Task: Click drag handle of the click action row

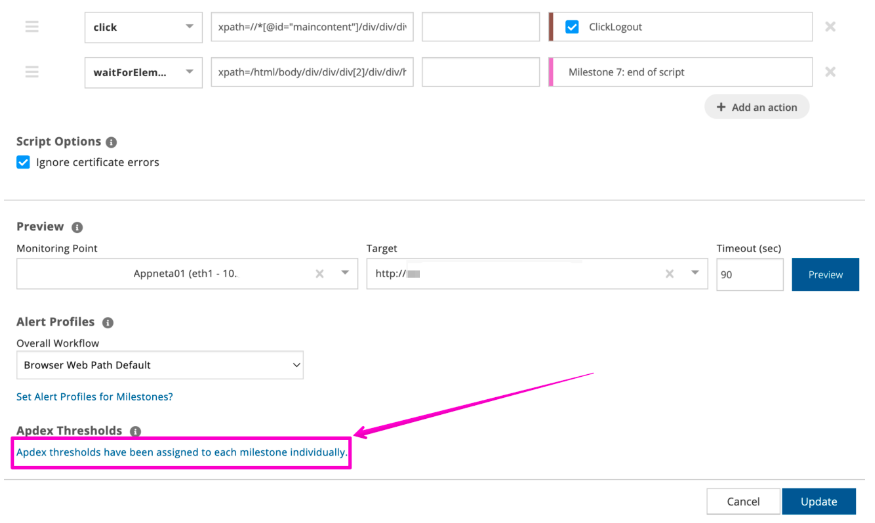Action: [x=32, y=27]
